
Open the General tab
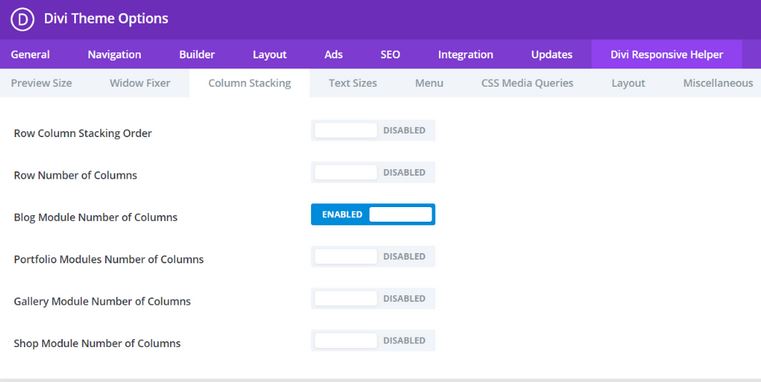(x=30, y=54)
